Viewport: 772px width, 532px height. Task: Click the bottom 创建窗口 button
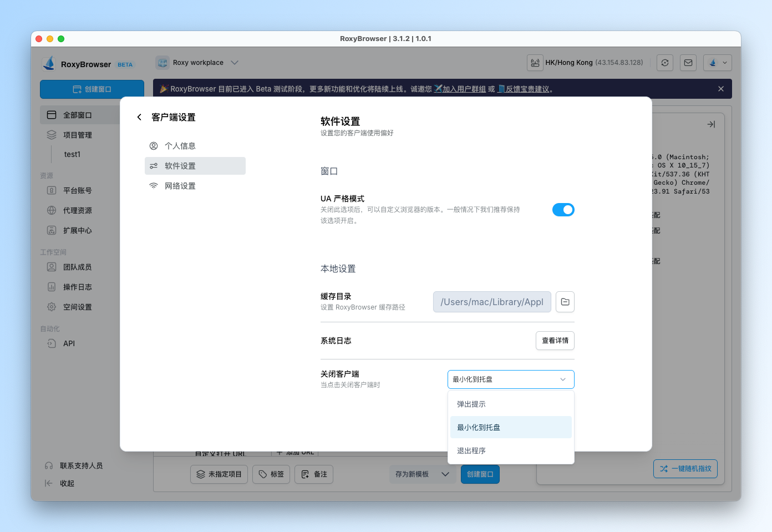click(x=480, y=474)
